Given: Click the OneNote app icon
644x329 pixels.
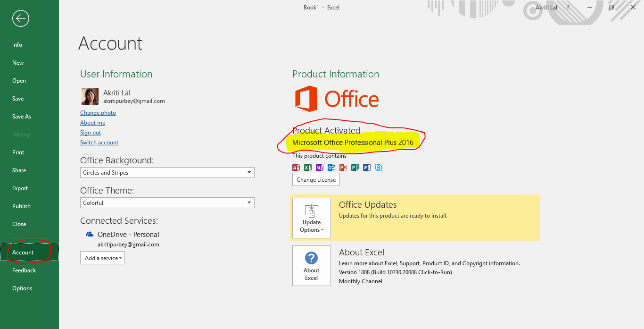Looking at the screenshot, I should (x=320, y=168).
